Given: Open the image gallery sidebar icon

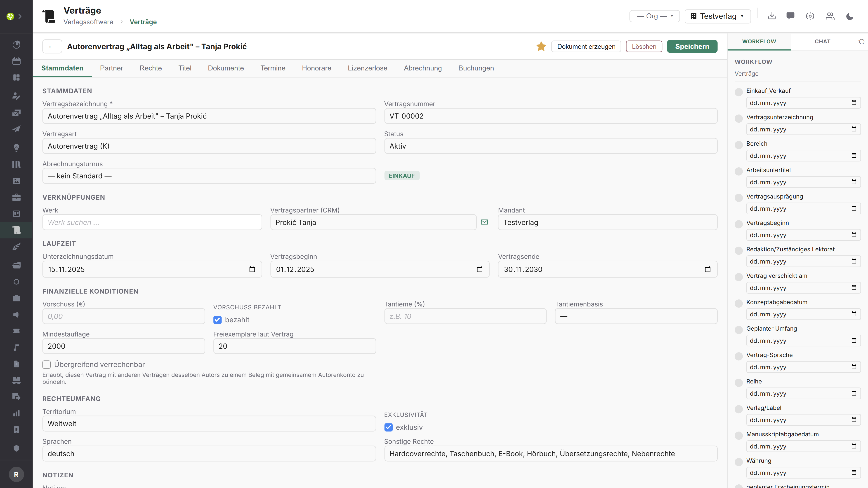Looking at the screenshot, I should (16, 181).
